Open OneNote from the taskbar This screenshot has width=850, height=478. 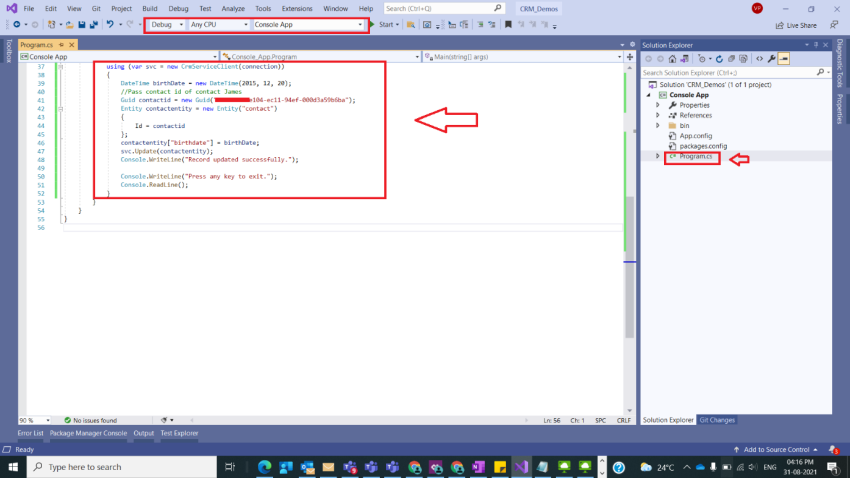478,467
